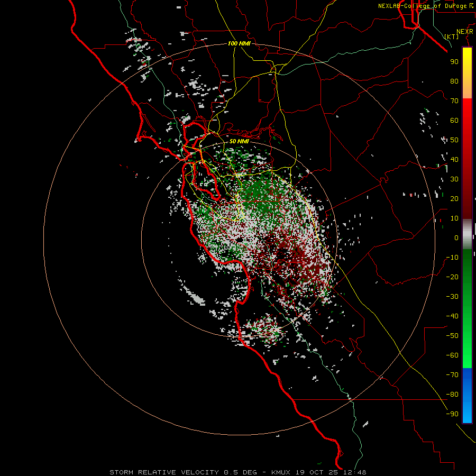Click the "[KT]" units label
The width and height of the screenshot is (476, 476).
(452, 36)
